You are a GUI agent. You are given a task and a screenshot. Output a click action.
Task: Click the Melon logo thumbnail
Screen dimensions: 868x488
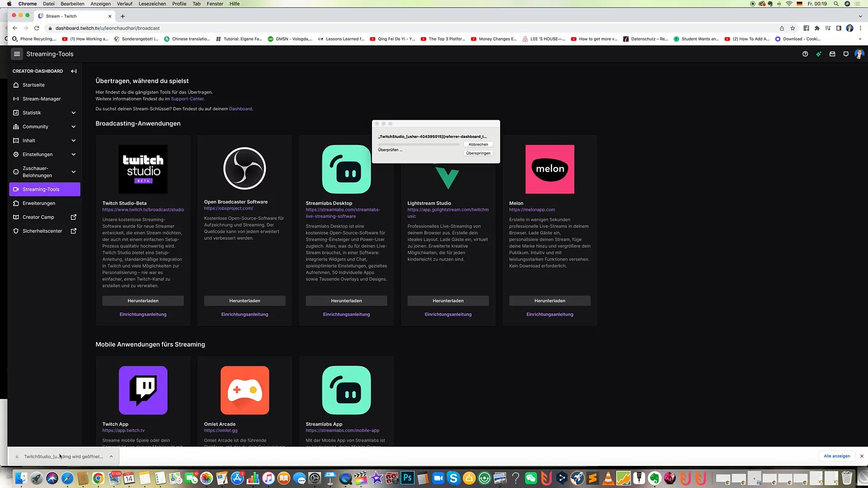[x=550, y=169]
